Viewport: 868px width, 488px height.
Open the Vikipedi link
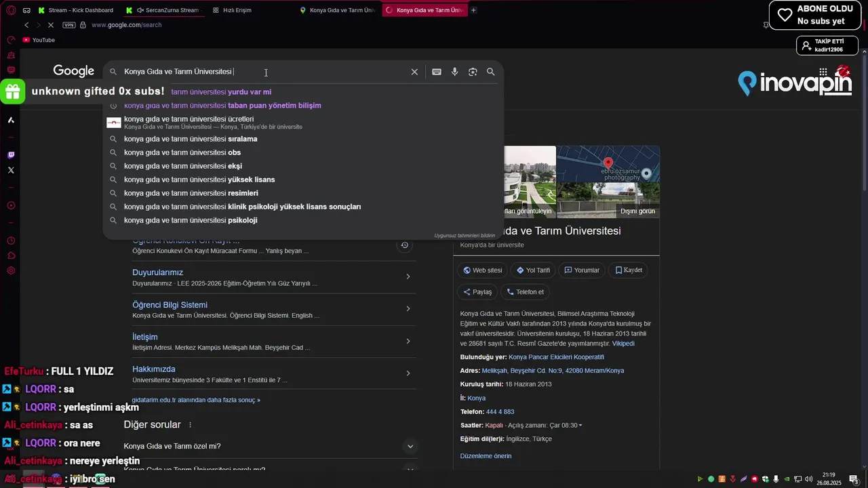pyautogui.click(x=623, y=344)
